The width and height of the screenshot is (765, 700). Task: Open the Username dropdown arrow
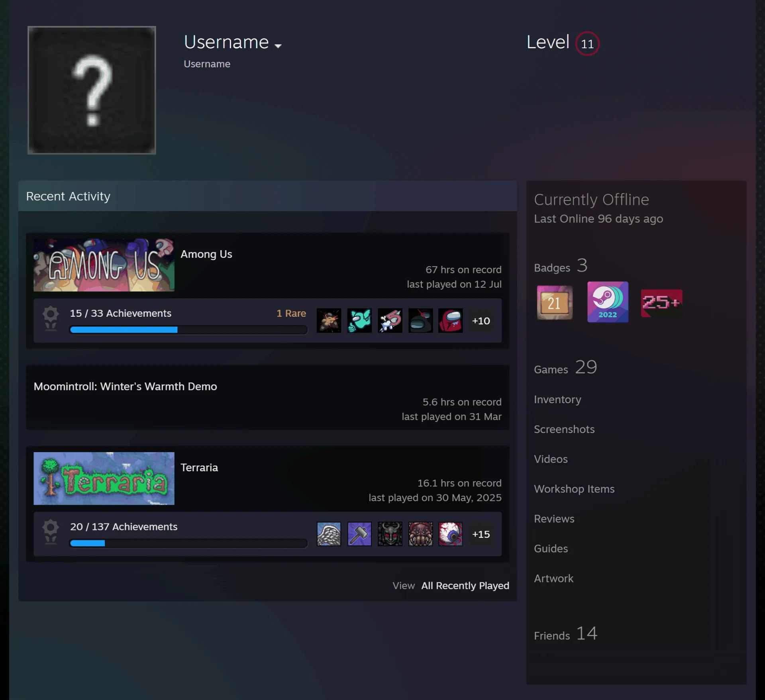point(278,46)
